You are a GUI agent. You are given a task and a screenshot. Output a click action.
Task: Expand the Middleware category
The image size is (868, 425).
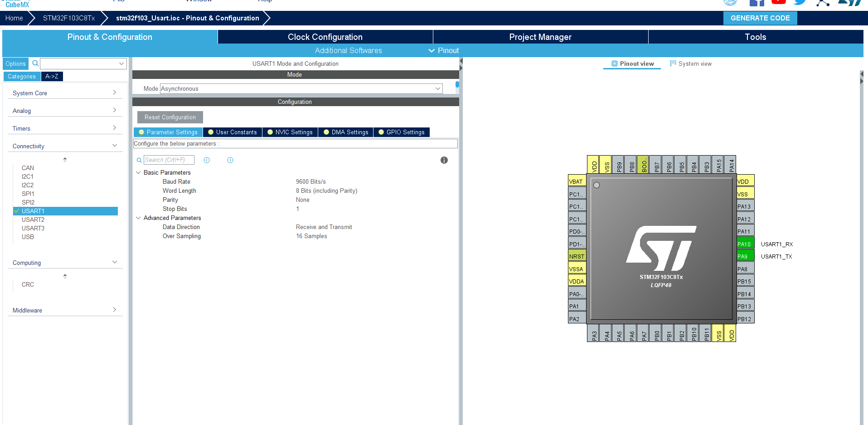click(x=65, y=310)
